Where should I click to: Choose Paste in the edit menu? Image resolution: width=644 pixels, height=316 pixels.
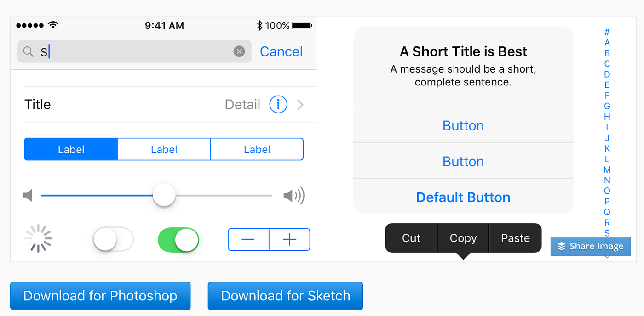[x=515, y=238]
